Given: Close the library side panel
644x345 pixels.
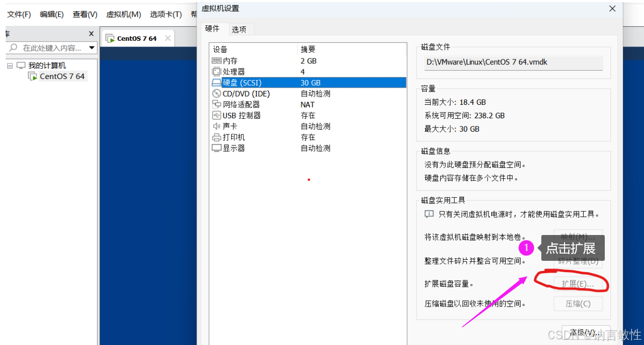Looking at the screenshot, I should (x=91, y=34).
